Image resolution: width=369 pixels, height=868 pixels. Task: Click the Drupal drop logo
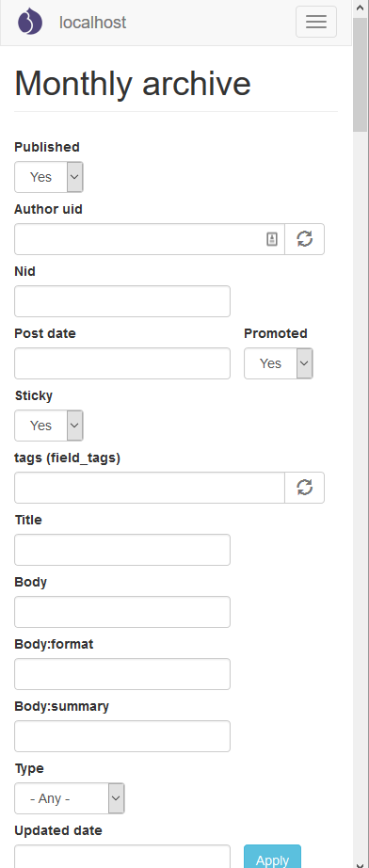pos(30,23)
